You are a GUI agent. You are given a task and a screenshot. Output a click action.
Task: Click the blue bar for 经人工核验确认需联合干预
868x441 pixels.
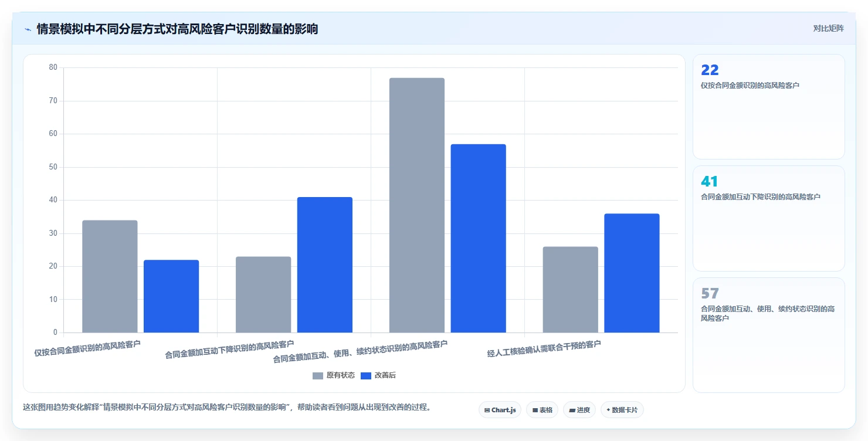click(632, 273)
